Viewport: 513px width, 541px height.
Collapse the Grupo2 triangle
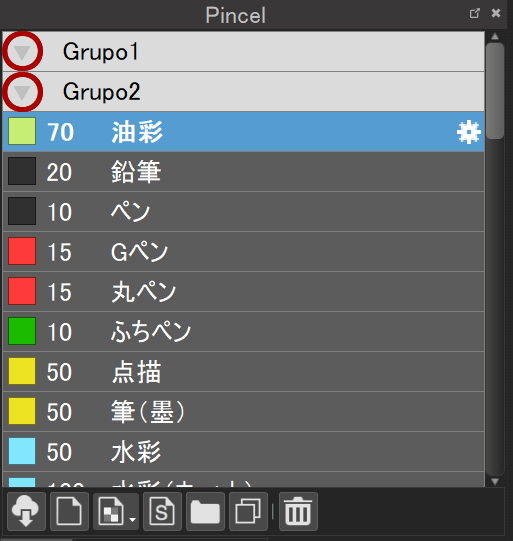22,92
